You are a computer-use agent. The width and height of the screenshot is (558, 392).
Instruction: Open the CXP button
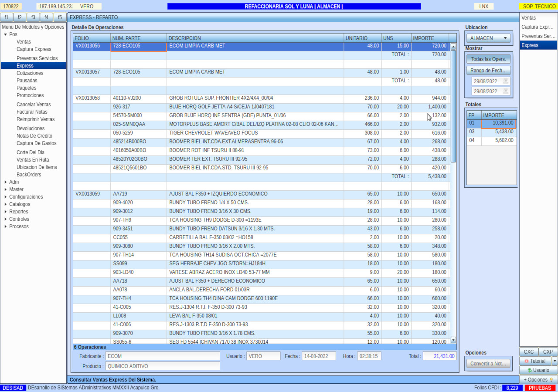pos(548,352)
